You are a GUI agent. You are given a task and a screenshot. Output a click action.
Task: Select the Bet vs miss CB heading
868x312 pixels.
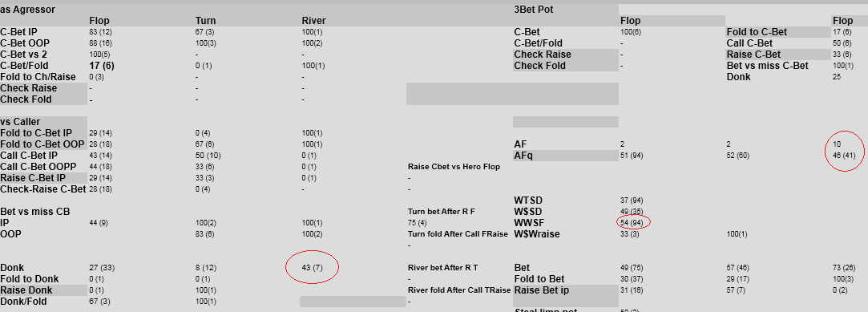[35, 211]
